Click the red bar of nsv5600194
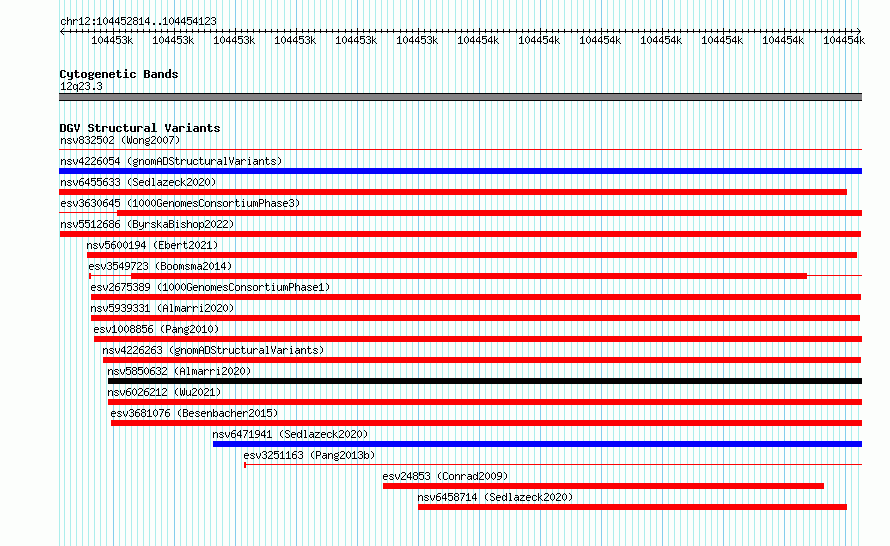Screen dimensions: 890x546 [x=472, y=255]
